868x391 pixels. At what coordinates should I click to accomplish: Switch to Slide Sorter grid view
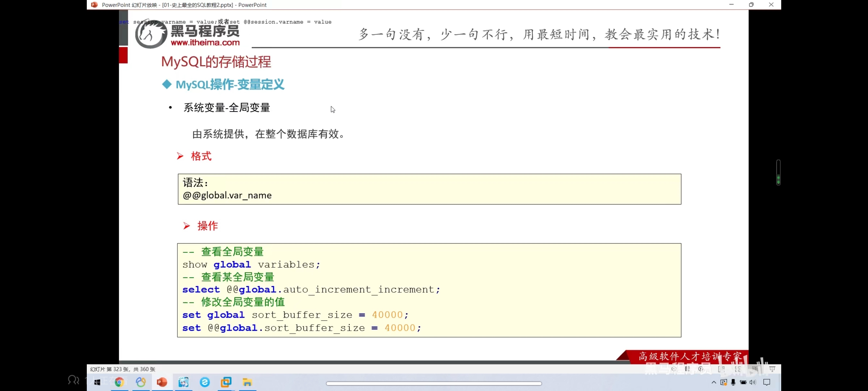point(738,369)
